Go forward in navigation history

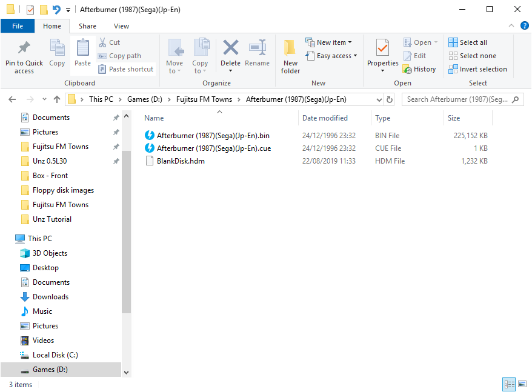[x=30, y=99]
